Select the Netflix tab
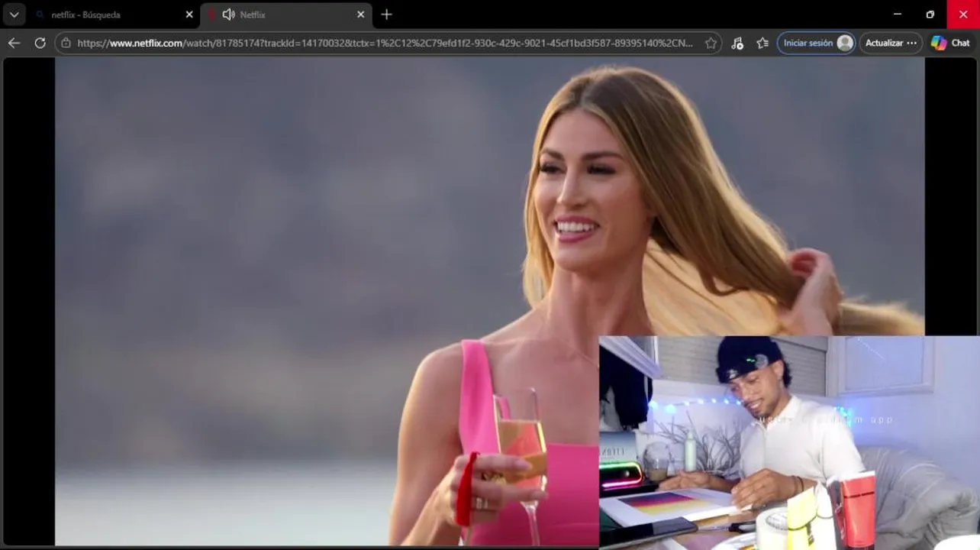The width and height of the screenshot is (980, 550). click(286, 15)
